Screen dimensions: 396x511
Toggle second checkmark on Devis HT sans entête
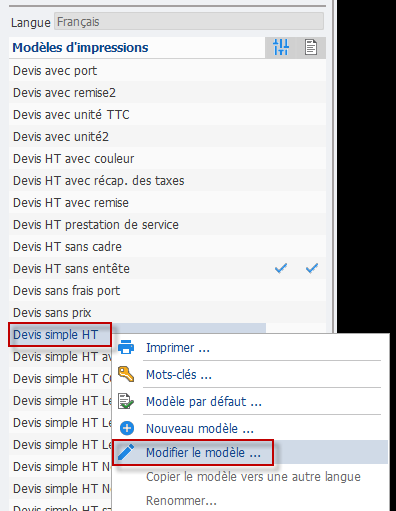pyautogui.click(x=312, y=268)
